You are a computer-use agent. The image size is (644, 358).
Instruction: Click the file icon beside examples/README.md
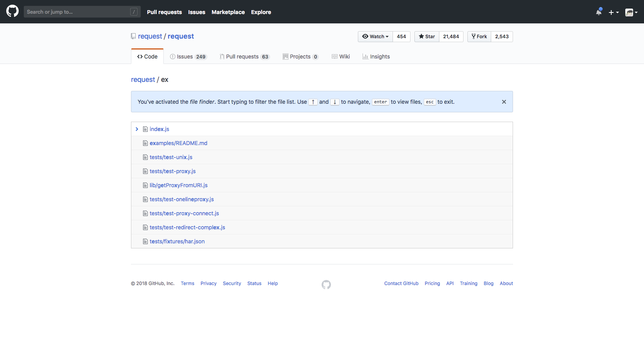tap(145, 143)
